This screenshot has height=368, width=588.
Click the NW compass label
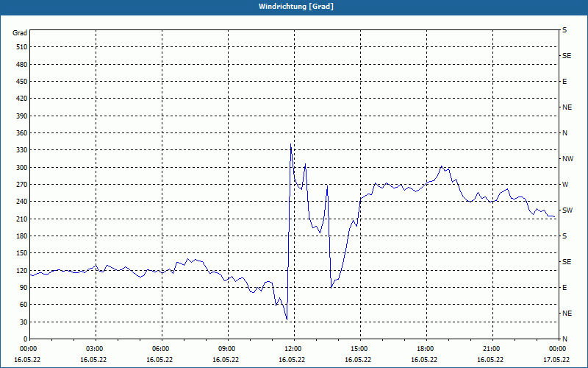pyautogui.click(x=567, y=159)
